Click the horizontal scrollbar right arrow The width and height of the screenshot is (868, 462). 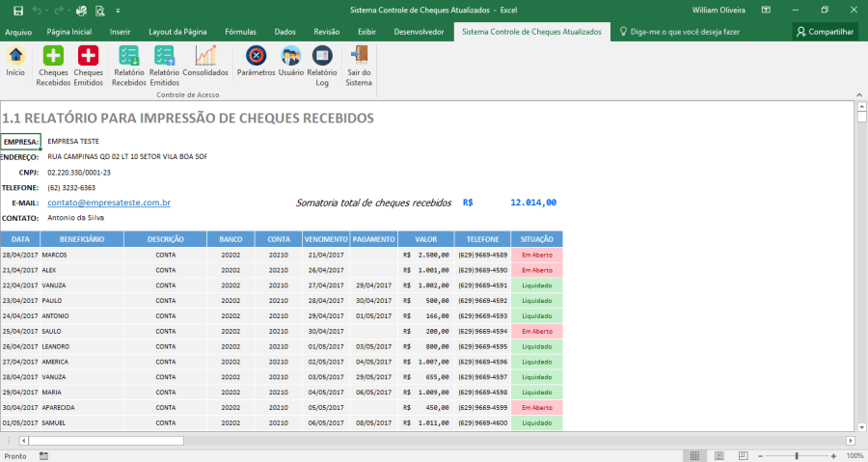click(x=851, y=441)
